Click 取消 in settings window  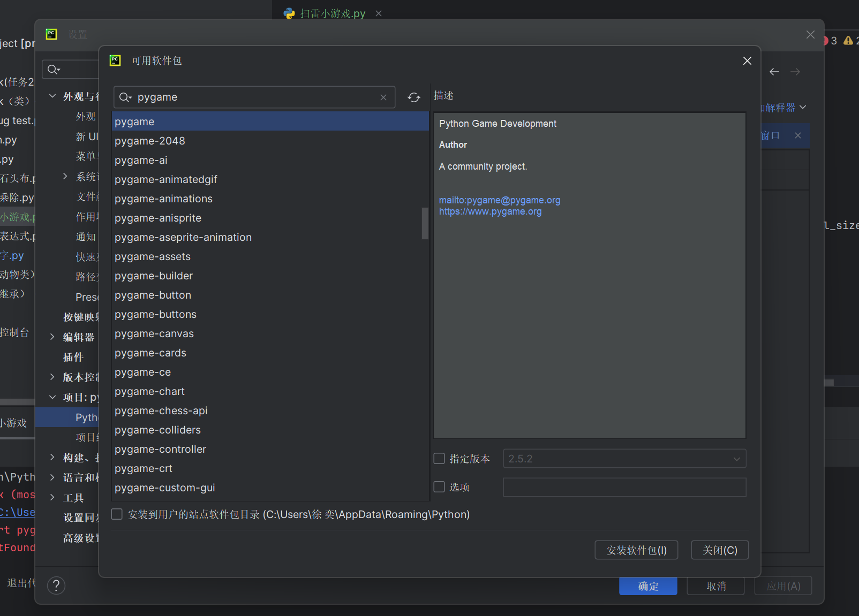[x=716, y=586]
